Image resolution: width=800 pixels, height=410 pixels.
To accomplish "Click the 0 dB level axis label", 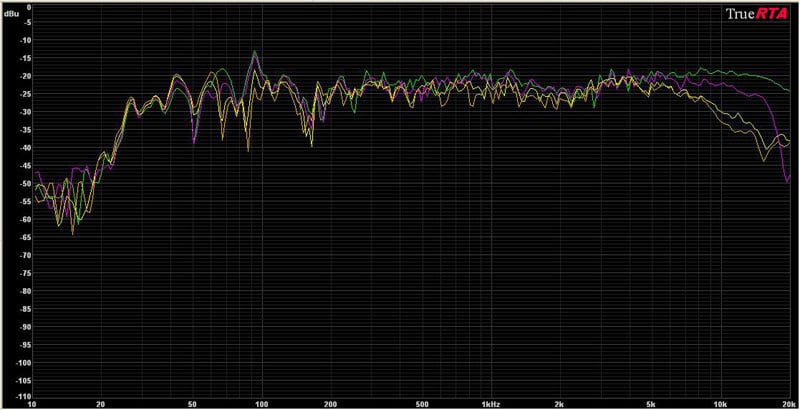I will (27, 6).
